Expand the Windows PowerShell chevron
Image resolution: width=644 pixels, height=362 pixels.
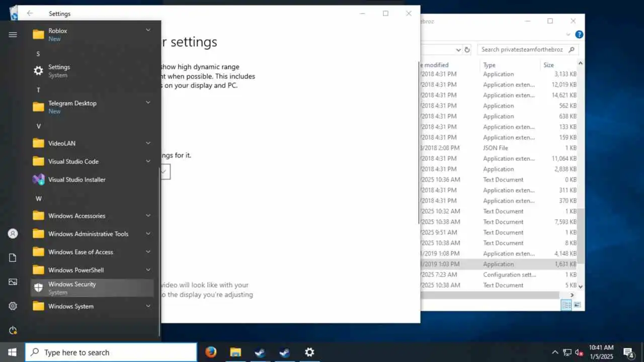[x=148, y=270]
